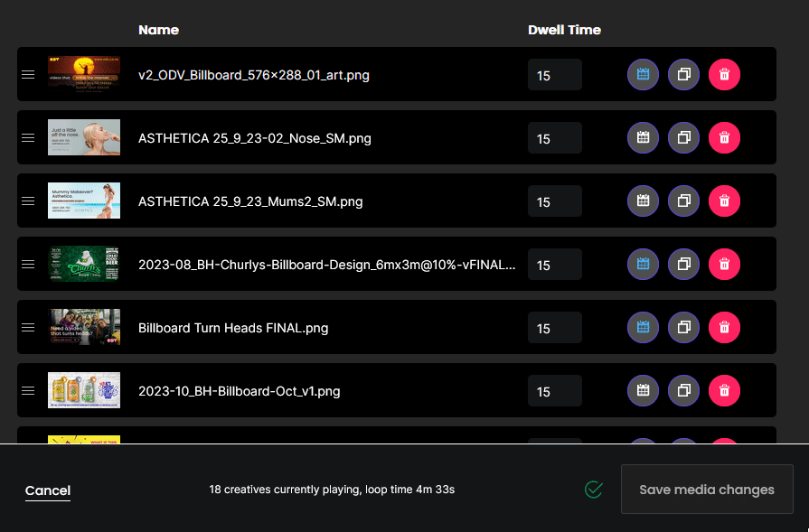Viewport: 809px width, 532px height.
Task: Click drag handle for v2_ODV_Billboard row
Action: click(28, 74)
